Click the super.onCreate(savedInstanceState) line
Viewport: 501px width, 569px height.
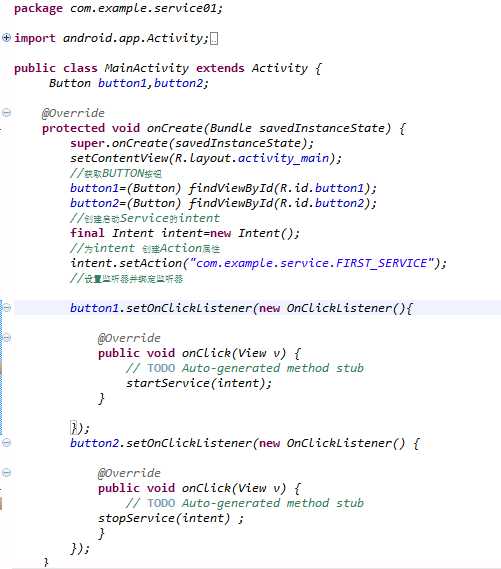click(192, 143)
